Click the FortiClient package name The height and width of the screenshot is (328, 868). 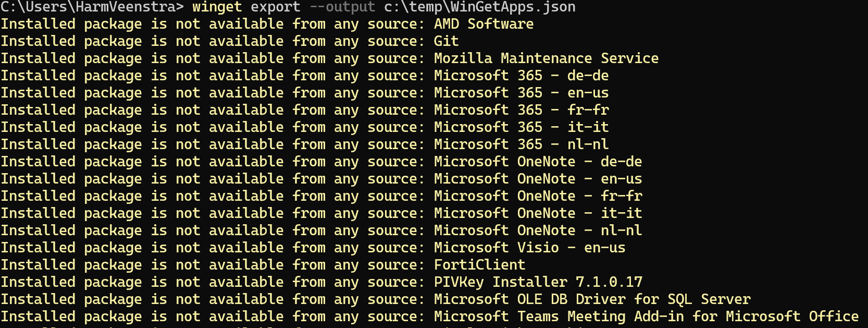(x=479, y=265)
